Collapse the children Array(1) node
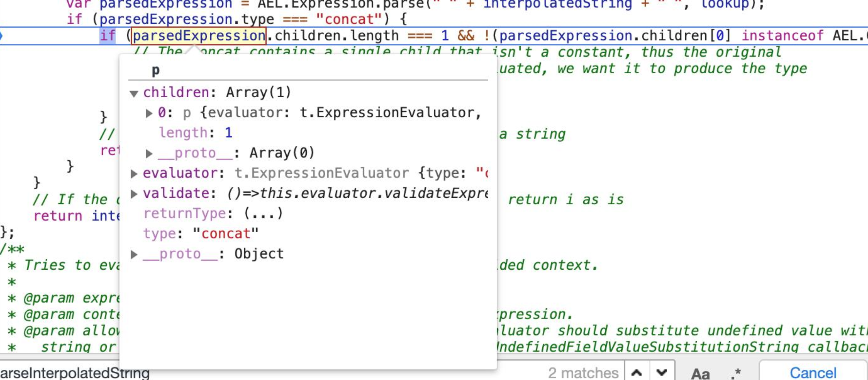This screenshot has height=380, width=868. (x=134, y=93)
